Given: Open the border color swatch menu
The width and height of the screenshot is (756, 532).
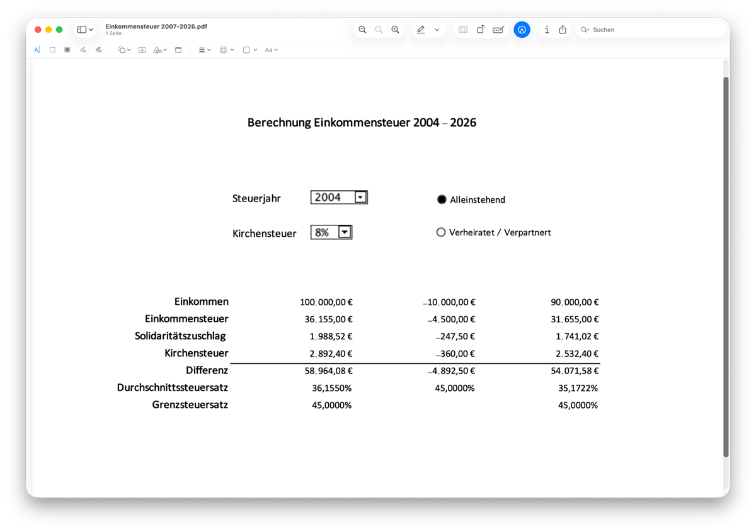Looking at the screenshot, I should [x=226, y=50].
